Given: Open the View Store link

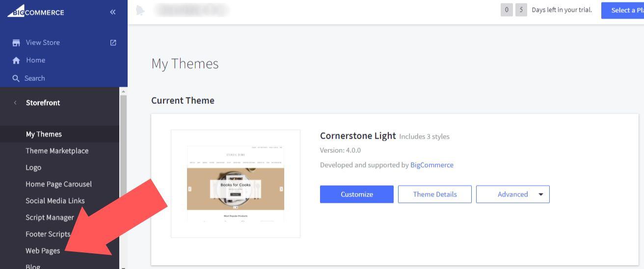Looking at the screenshot, I should coord(43,43).
